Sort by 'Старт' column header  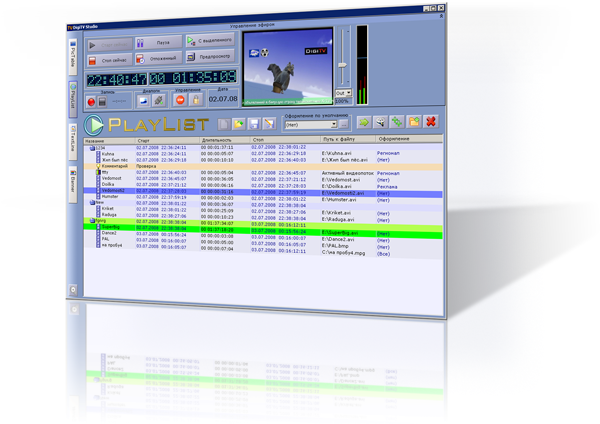pyautogui.click(x=167, y=140)
